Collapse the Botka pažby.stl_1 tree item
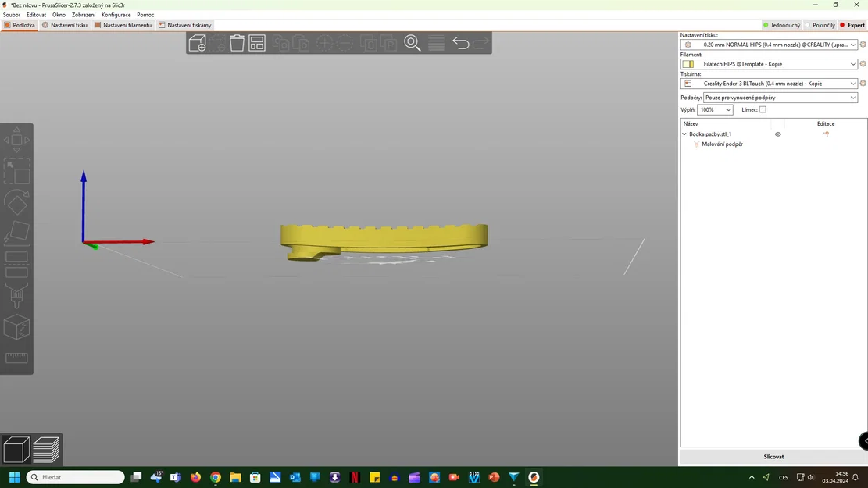 coord(683,134)
